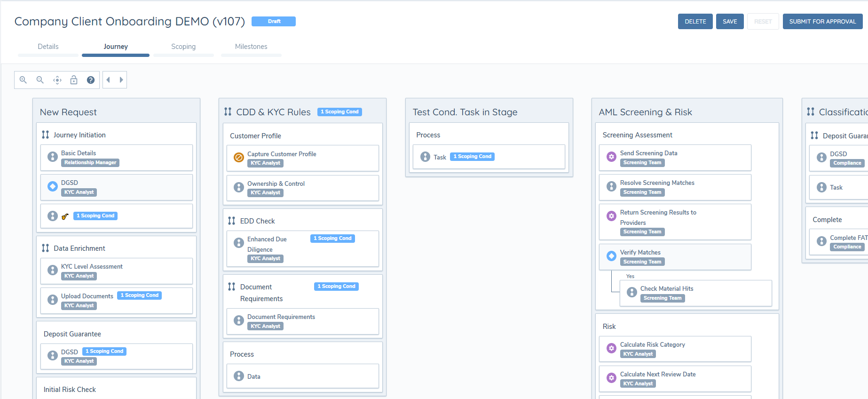Go to the Milestones tab
The width and height of the screenshot is (868, 399).
(x=251, y=47)
